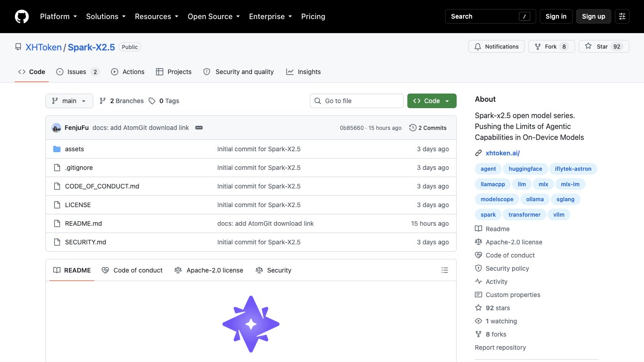
Task: Click the Notifications bell button
Action: click(x=496, y=46)
